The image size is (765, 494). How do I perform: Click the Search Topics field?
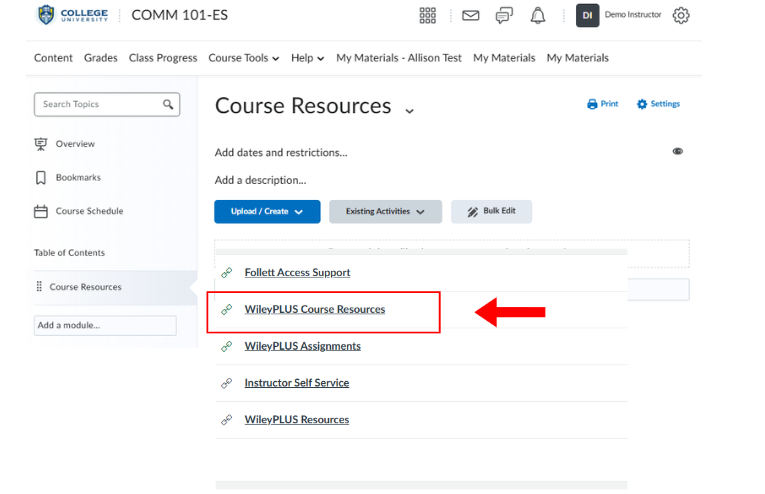tap(107, 104)
